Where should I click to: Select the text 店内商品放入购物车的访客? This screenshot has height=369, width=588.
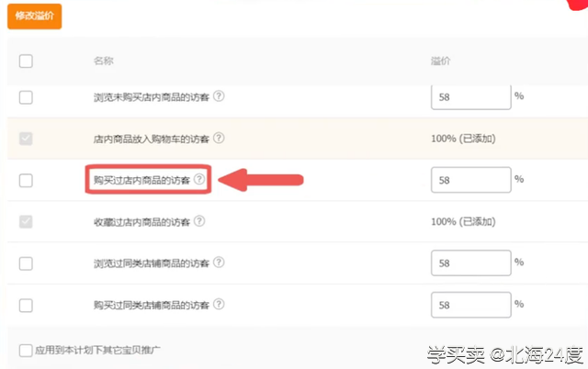(152, 139)
